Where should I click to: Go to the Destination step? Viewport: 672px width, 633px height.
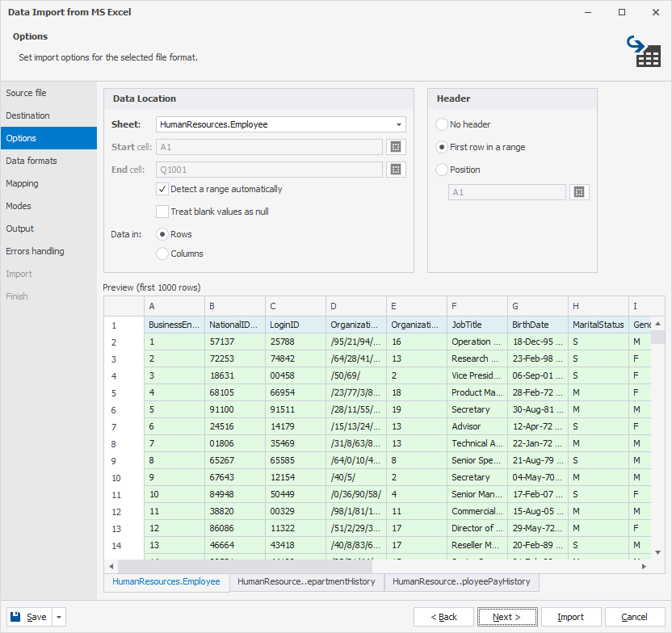(48, 115)
